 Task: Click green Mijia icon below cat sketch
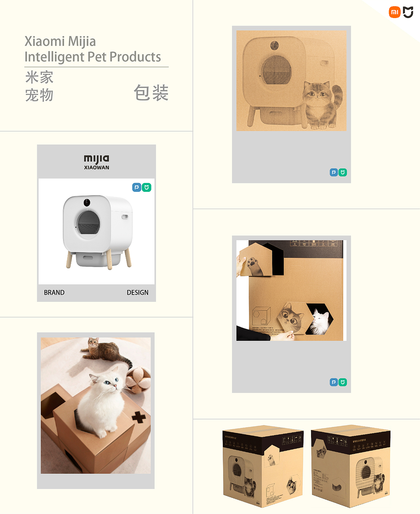(343, 172)
